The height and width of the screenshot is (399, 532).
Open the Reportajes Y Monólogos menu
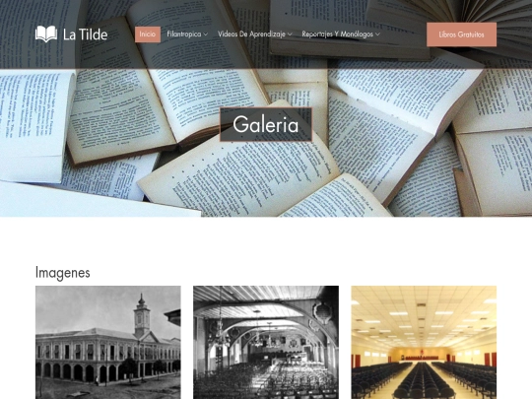(x=338, y=34)
